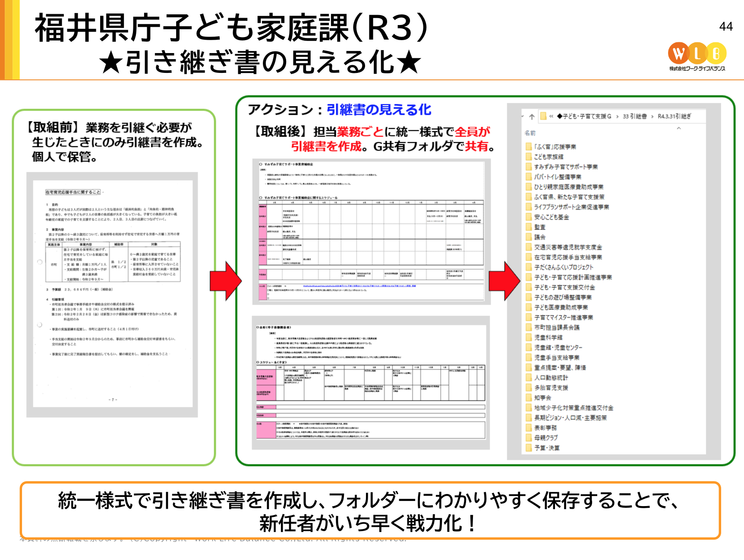This screenshot has height=560, width=744.
Task: Open the 地域少子化対策重点推進交付金 folder
Action: coord(574,408)
